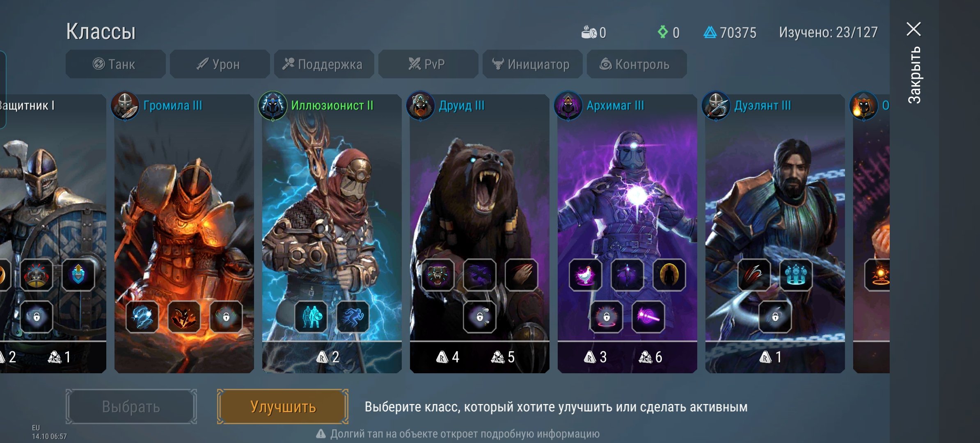Tap the Выбрать button
The image size is (980, 443).
point(131,406)
